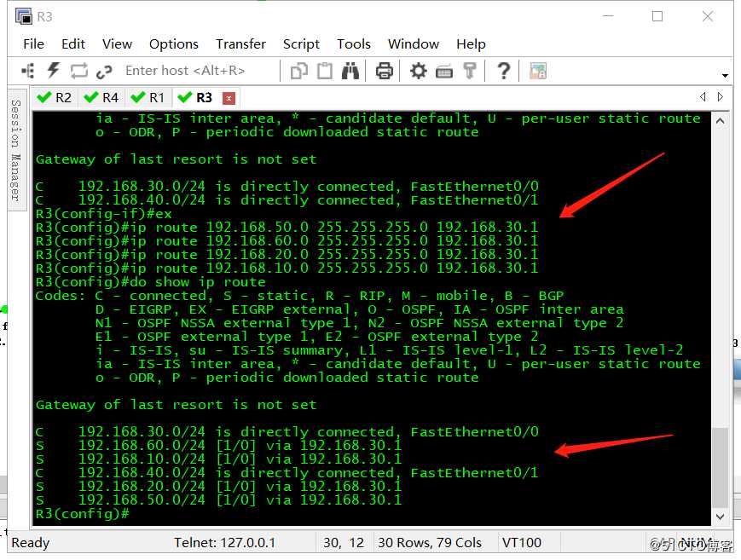Viewport: 741px width, 560px height.
Task: Open the Tools menu
Action: 354,44
